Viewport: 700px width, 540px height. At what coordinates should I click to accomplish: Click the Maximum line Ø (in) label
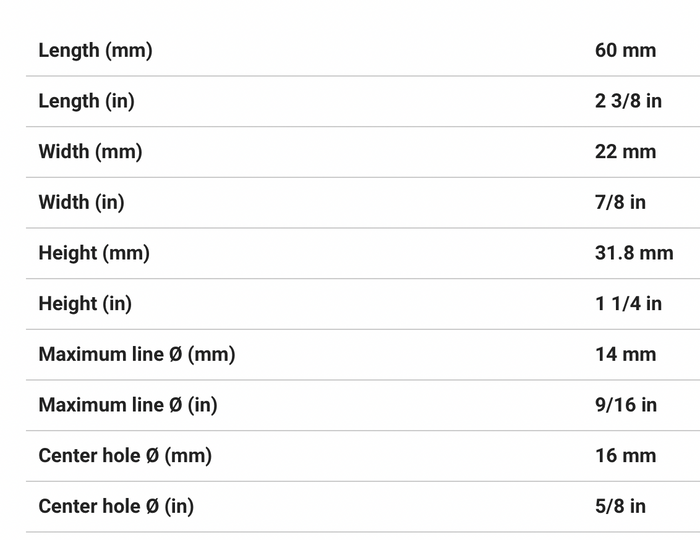[128, 405]
